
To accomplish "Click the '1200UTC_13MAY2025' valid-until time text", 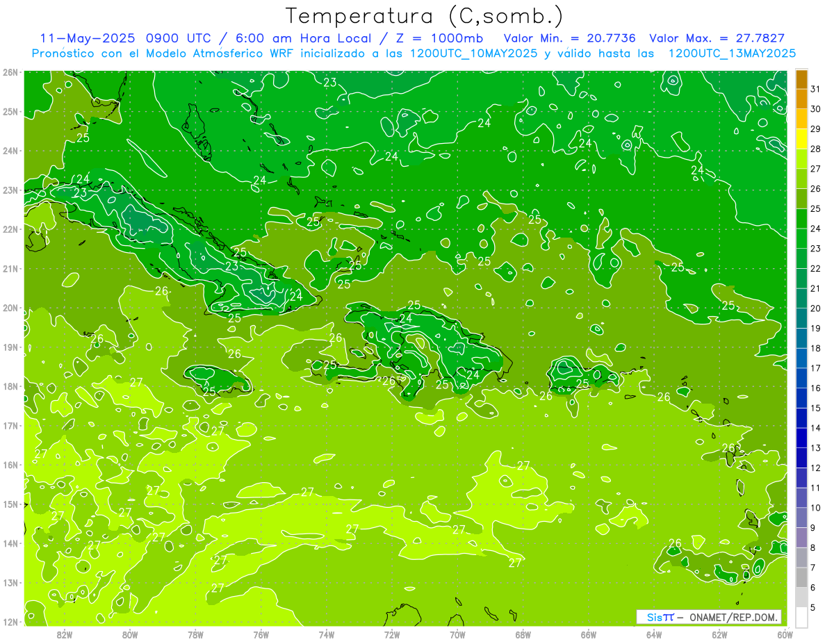I will coord(732,53).
